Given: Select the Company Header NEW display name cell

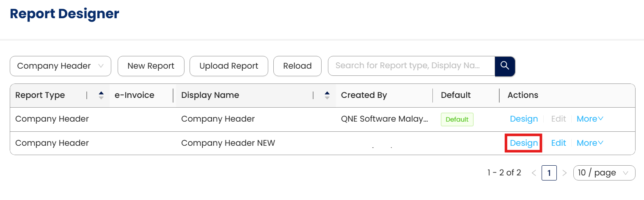Looking at the screenshot, I should (x=228, y=143).
